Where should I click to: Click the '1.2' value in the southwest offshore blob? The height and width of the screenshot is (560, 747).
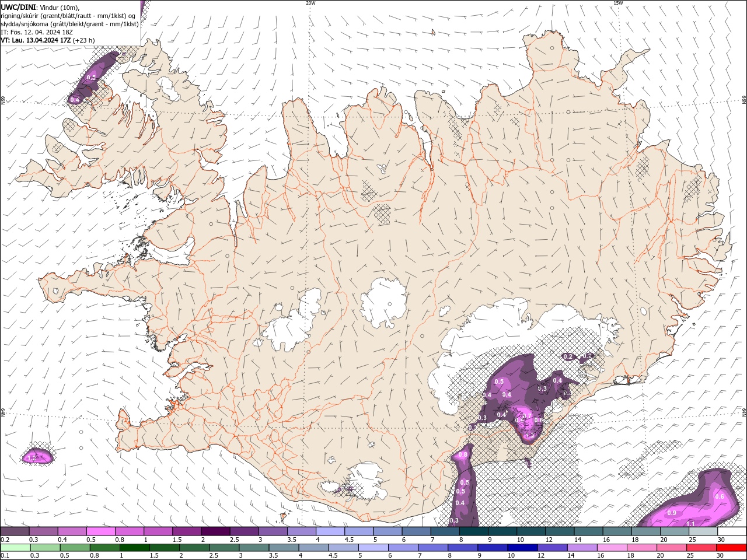click(33, 459)
